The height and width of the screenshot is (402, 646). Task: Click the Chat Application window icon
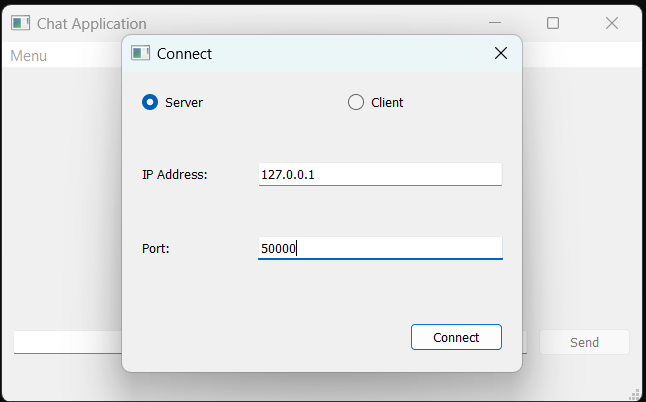tap(21, 23)
